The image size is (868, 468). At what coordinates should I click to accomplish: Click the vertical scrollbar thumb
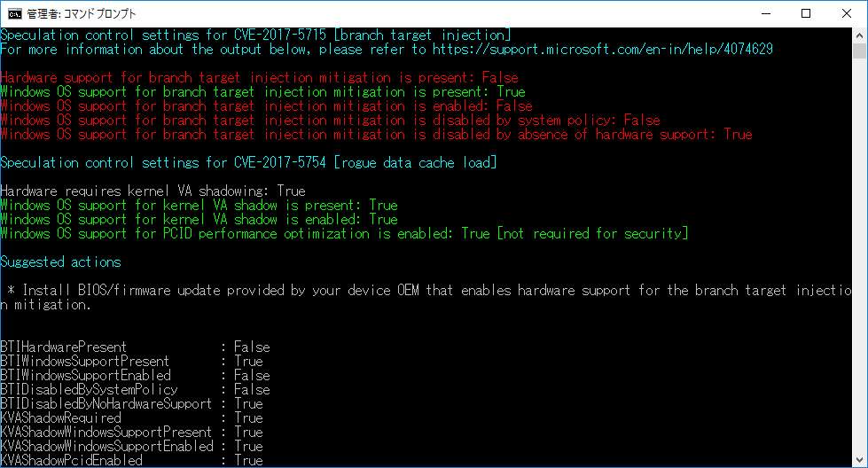coord(859,50)
